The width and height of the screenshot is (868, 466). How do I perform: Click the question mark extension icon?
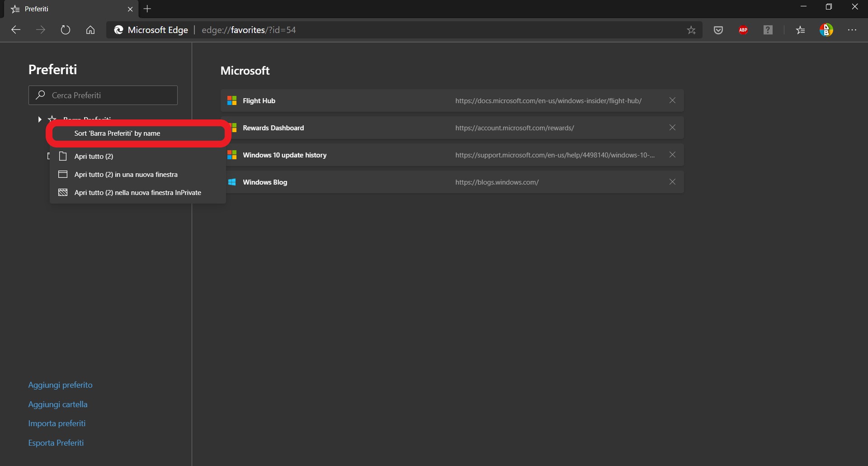768,30
